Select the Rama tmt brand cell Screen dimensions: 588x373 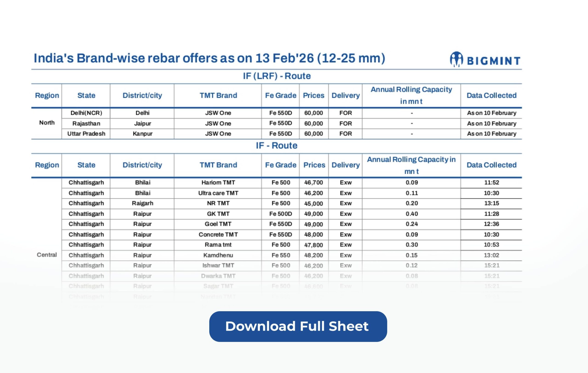218,245
